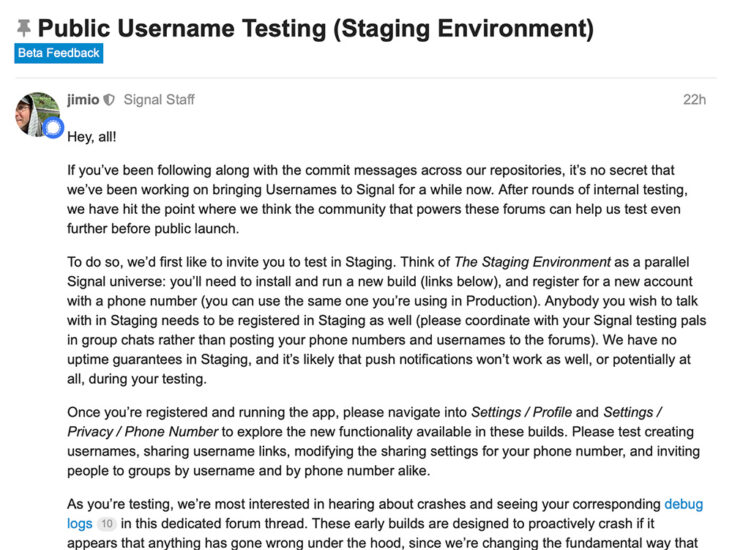Click the 22h post timestamp
The image size is (732, 550).
click(694, 100)
